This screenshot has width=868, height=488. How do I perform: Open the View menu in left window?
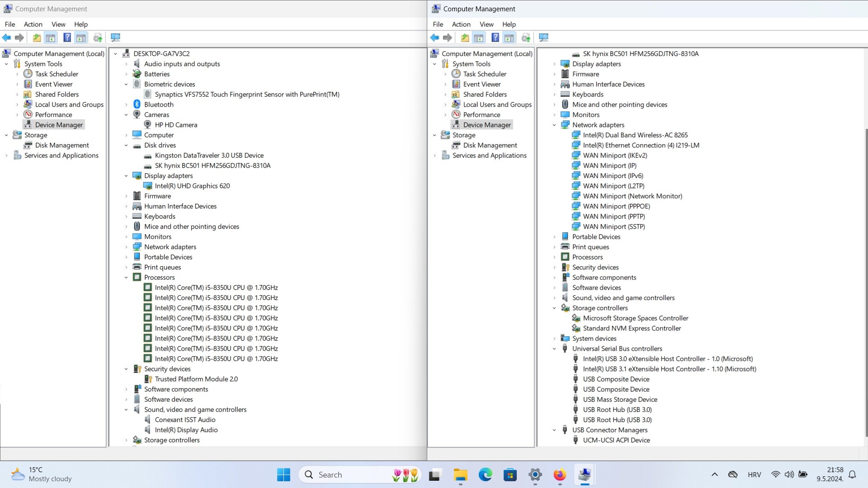pyautogui.click(x=58, y=24)
